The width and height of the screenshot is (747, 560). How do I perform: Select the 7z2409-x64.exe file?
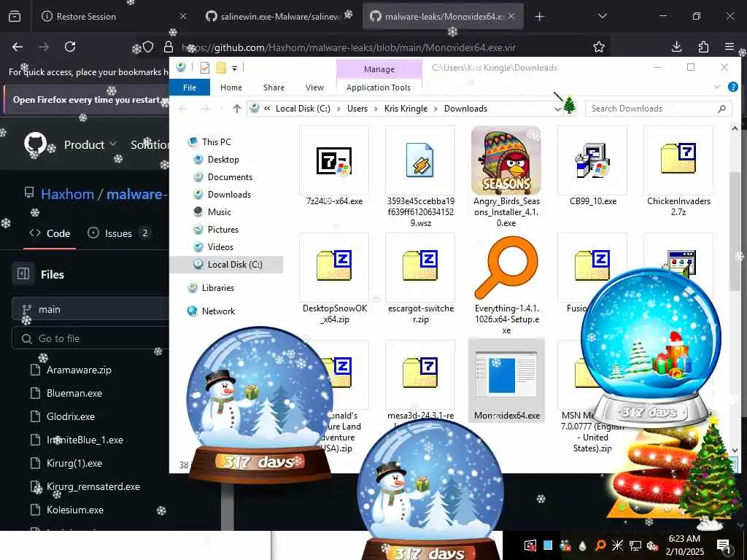pyautogui.click(x=334, y=167)
